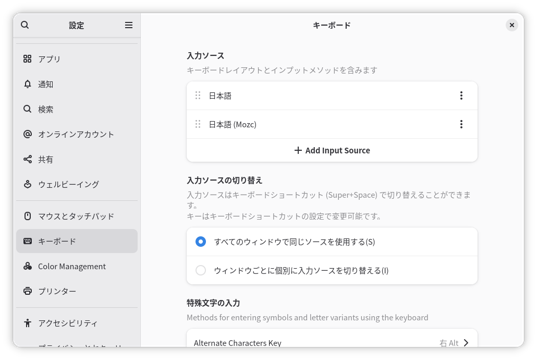This screenshot has height=360, width=537.
Task: Click the アクセシビリティ person icon
Action: pyautogui.click(x=27, y=323)
